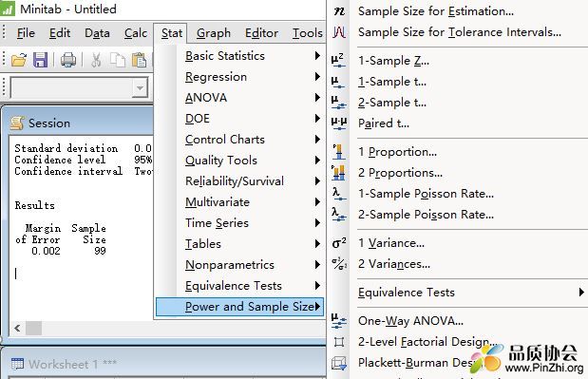
Task: Click the 1-Sample Poisson Rate lambda icon
Action: click(338, 194)
